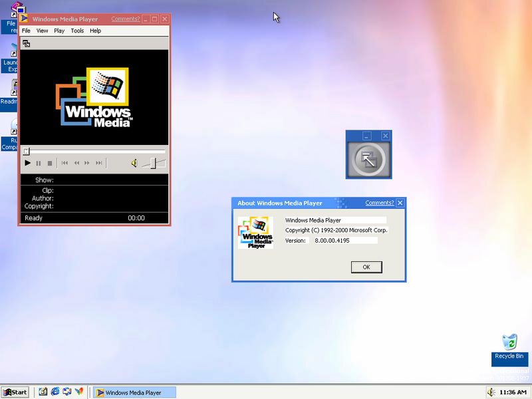Click the Rewind button
The image size is (532, 399).
(x=76, y=163)
